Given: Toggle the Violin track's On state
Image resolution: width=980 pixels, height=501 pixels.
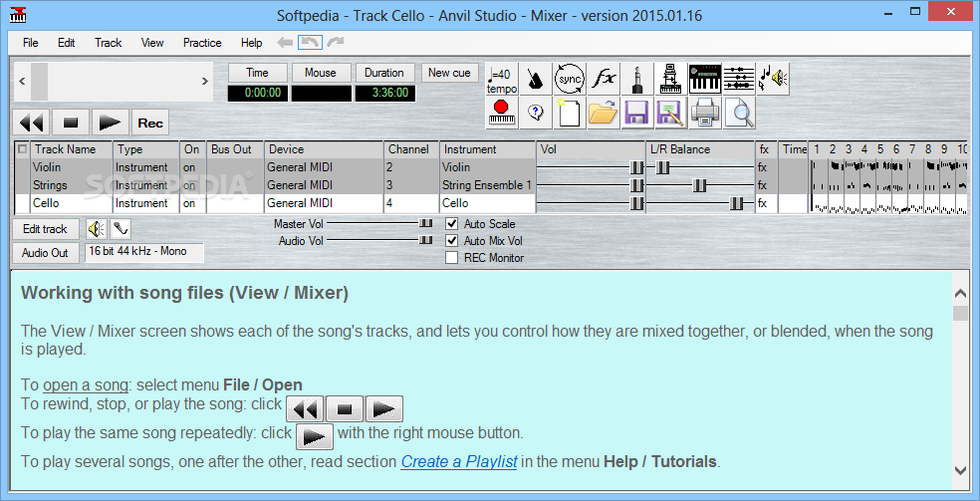Looking at the screenshot, I should [192, 167].
